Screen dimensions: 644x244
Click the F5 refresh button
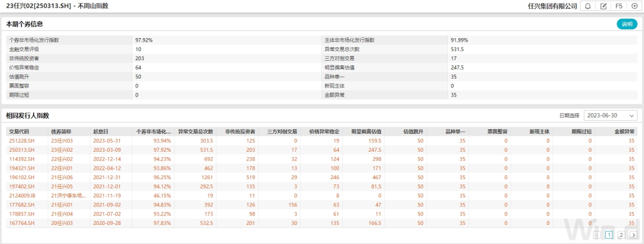(618, 6)
